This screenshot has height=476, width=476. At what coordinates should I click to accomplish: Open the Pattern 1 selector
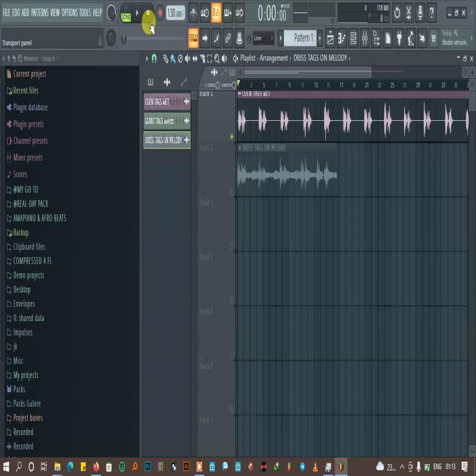pos(303,38)
